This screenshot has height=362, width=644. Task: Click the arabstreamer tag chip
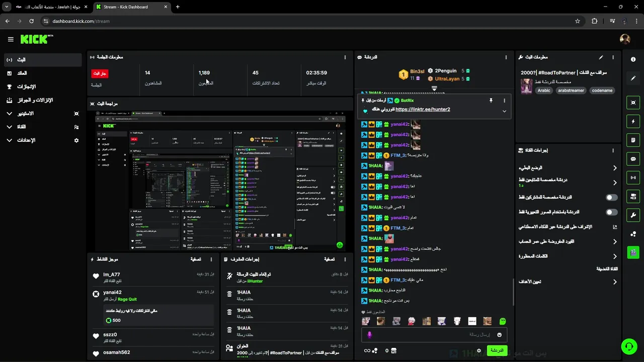click(x=571, y=90)
